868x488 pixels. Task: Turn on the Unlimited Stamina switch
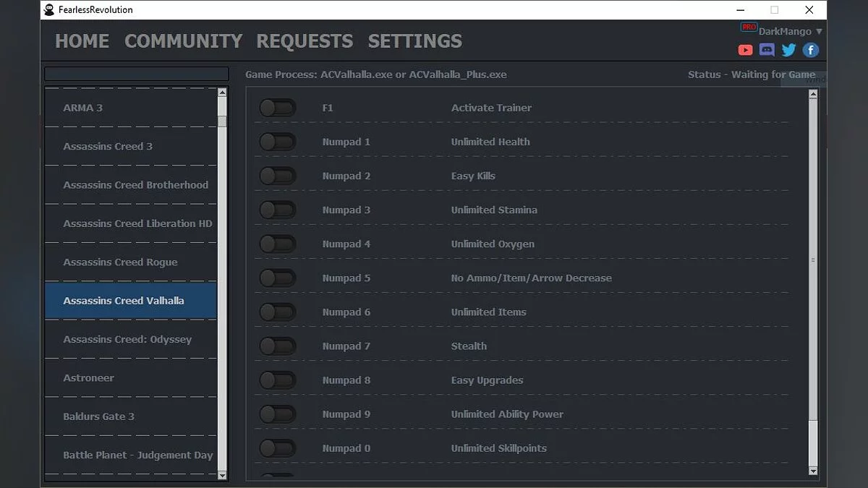[x=278, y=210]
